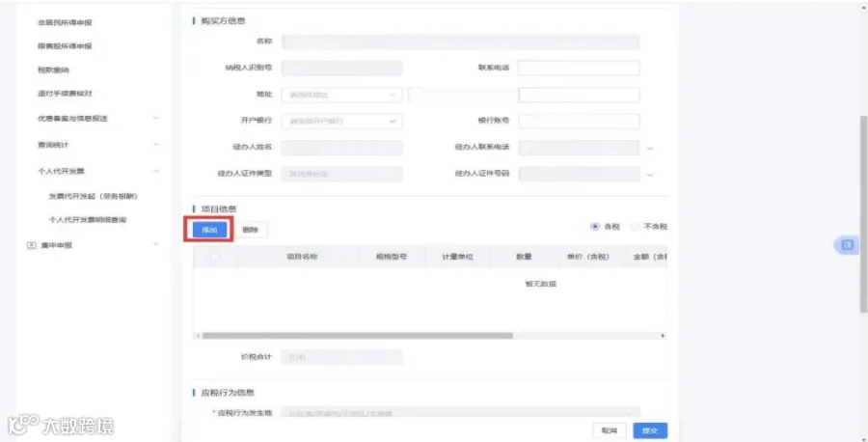Open 发票代开发起（劳务报酬）
The image size is (868, 442).
(93, 196)
